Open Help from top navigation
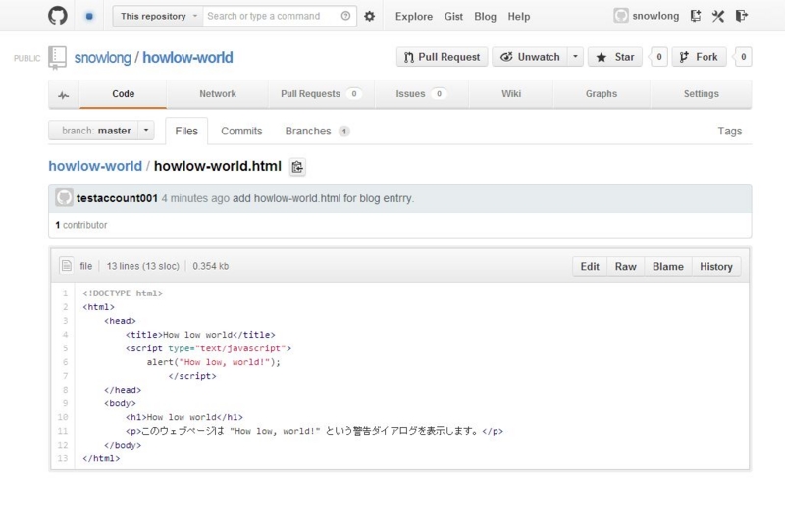 (x=519, y=16)
